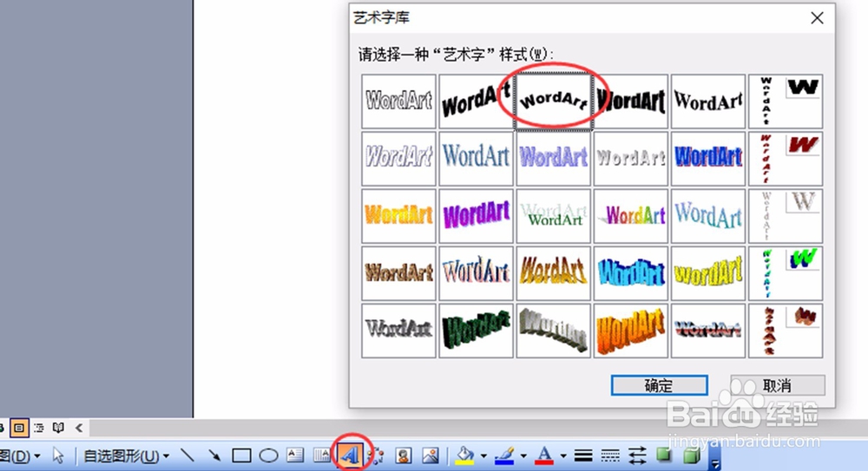This screenshot has width=868, height=471.
Task: Select the black vertical WordArt style
Action: click(x=786, y=101)
